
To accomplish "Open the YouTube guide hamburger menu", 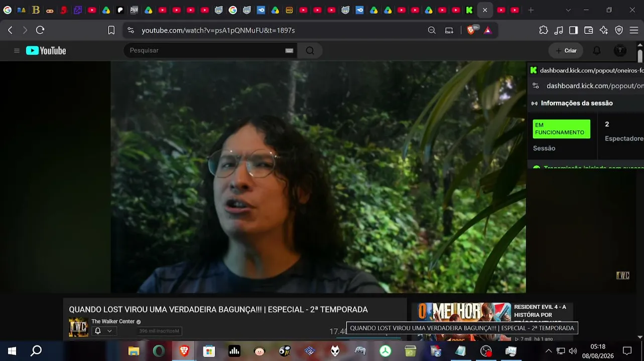I will click(17, 51).
